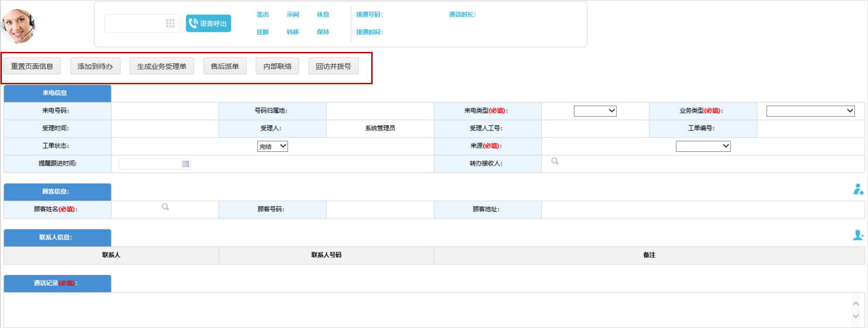This screenshot has height=328, width=868.
Task: Click 重置页面信息 button
Action: tap(32, 66)
